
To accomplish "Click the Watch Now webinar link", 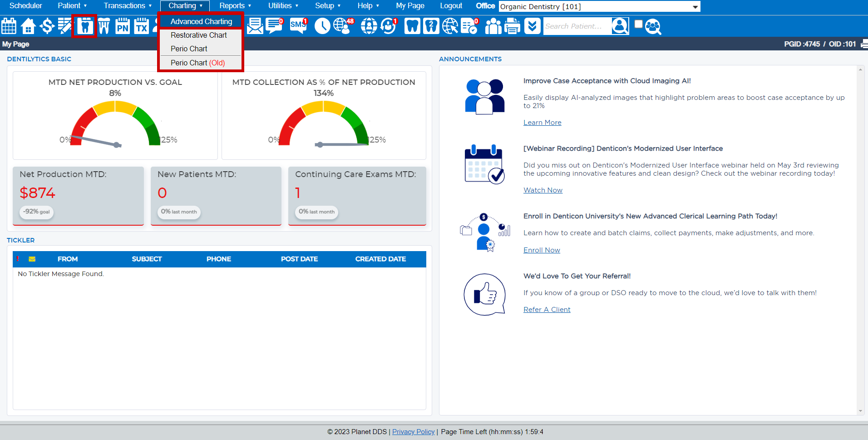I will (x=542, y=190).
